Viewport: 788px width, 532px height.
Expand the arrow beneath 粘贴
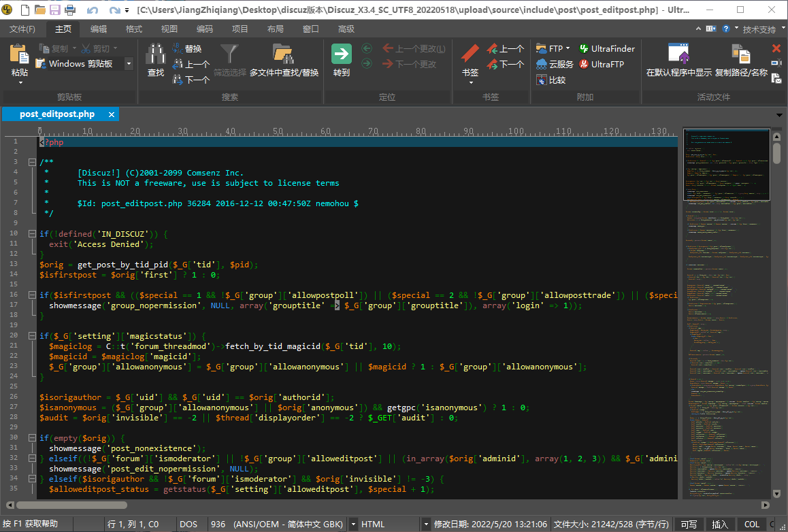pos(20,82)
